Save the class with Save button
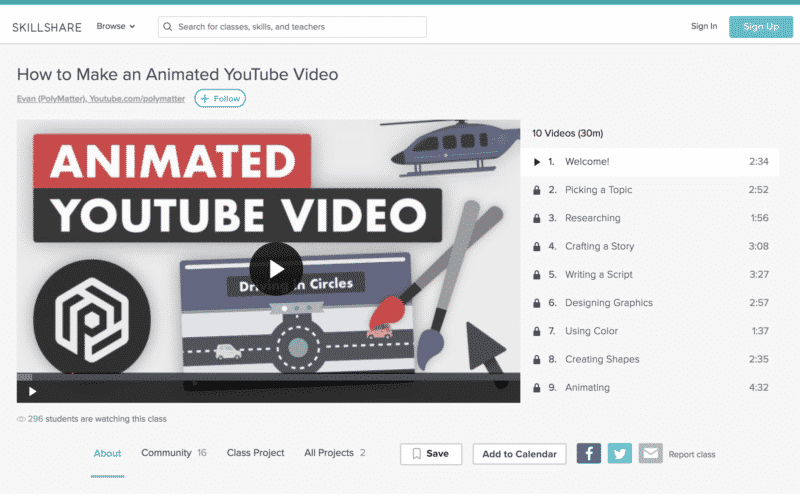800x497 pixels. click(x=431, y=454)
